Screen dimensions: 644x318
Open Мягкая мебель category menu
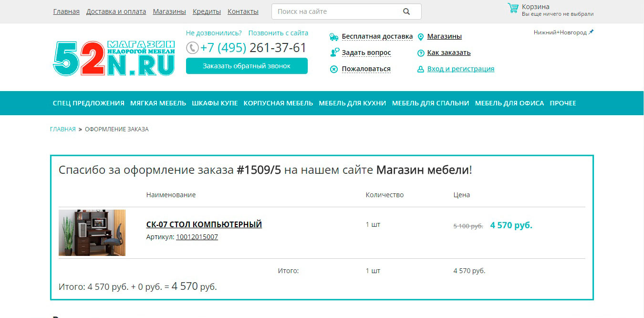158,103
